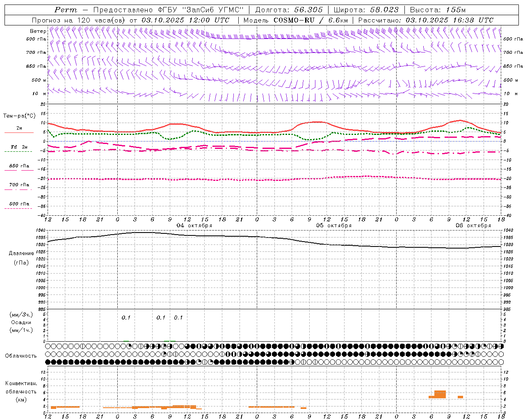Click the "06 октября" date label
Screen dimensions: 525x420
[473, 226]
